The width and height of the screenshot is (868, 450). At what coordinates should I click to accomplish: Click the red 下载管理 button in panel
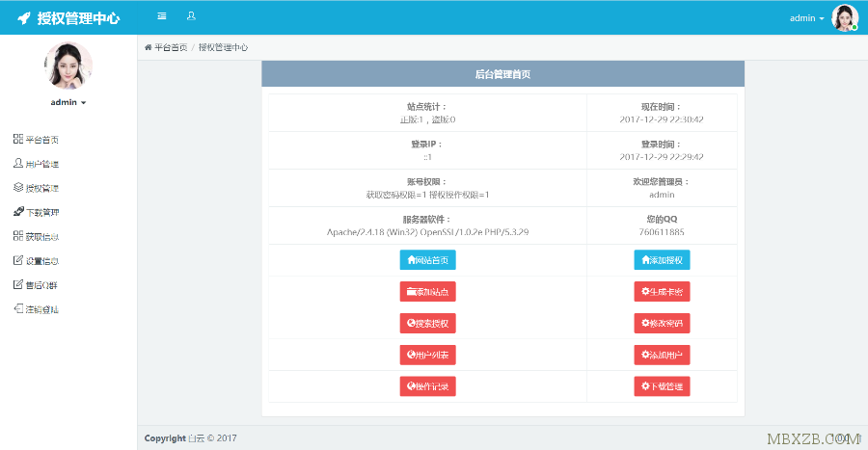tap(662, 385)
